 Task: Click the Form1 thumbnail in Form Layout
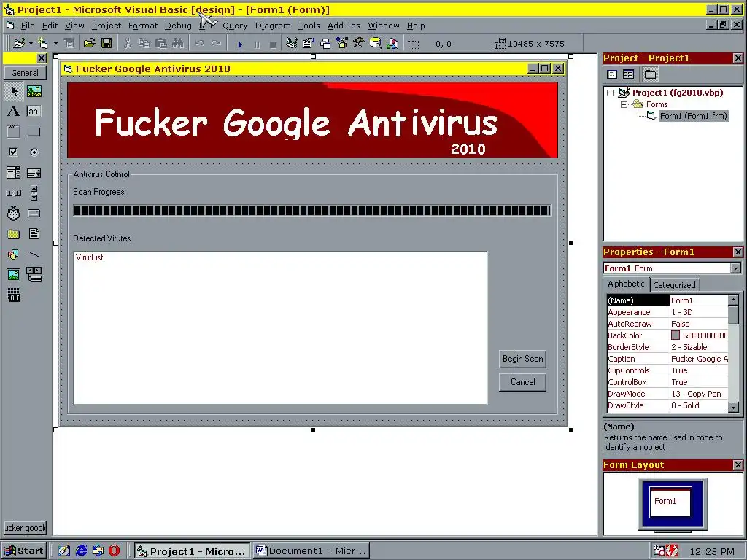pyautogui.click(x=671, y=502)
